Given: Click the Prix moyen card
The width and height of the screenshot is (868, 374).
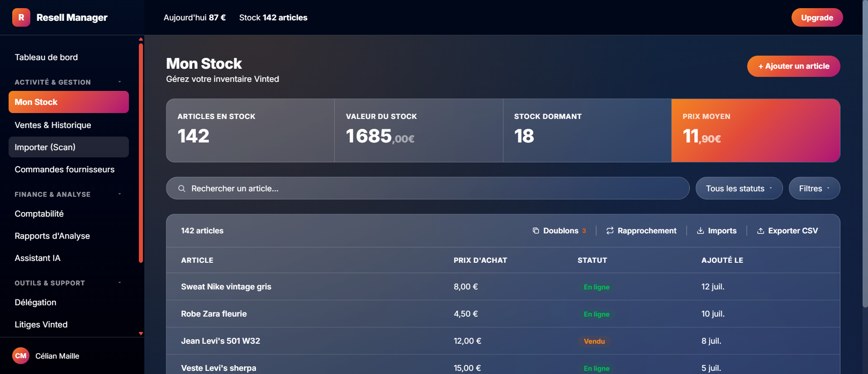Looking at the screenshot, I should click(x=756, y=130).
